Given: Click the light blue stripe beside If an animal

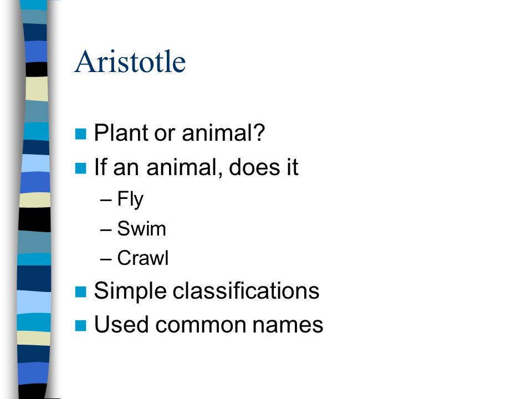Looking at the screenshot, I should pos(35,163).
